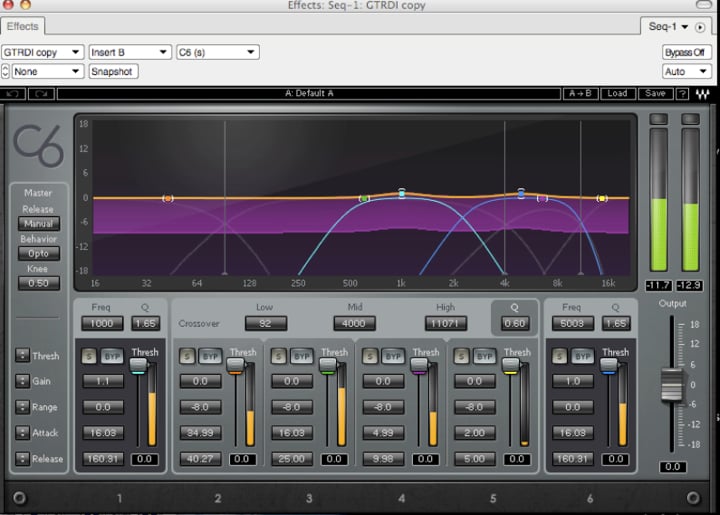Screen dimensions: 720x515
Task: Open the Save menu
Action: pos(655,94)
